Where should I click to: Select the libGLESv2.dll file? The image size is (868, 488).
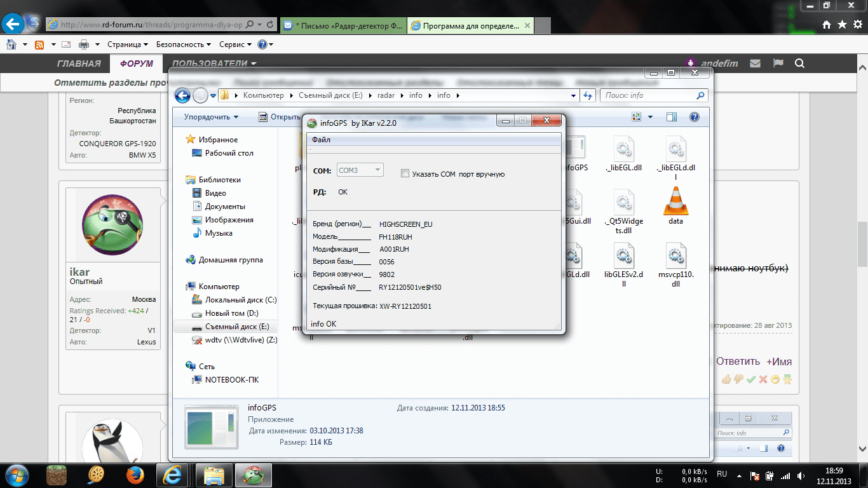(x=624, y=264)
